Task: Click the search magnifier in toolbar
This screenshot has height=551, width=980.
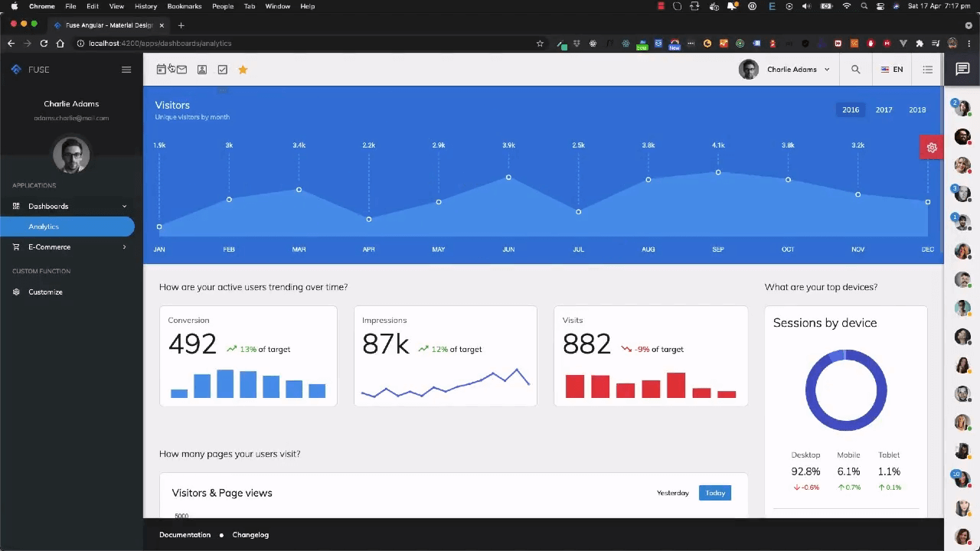Action: (855, 70)
